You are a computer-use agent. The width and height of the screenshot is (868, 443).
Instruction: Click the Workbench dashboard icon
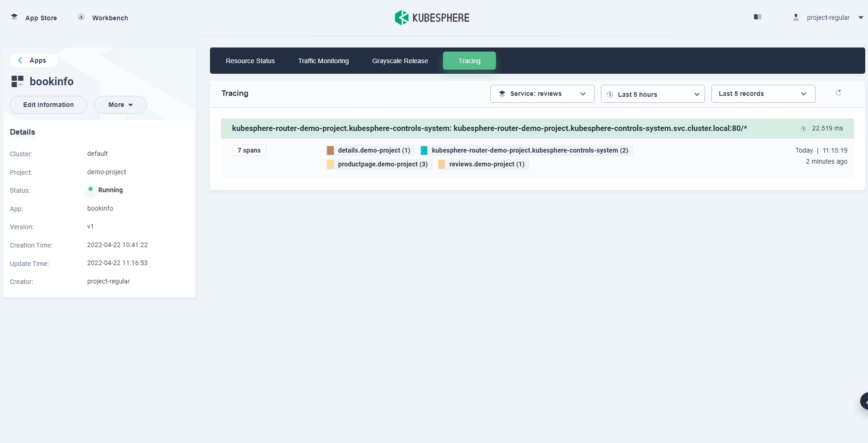(x=81, y=17)
